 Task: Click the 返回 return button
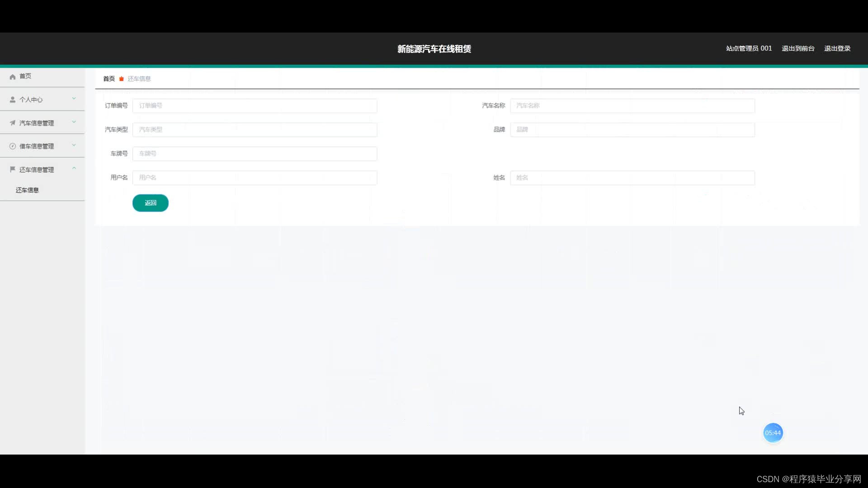point(150,202)
